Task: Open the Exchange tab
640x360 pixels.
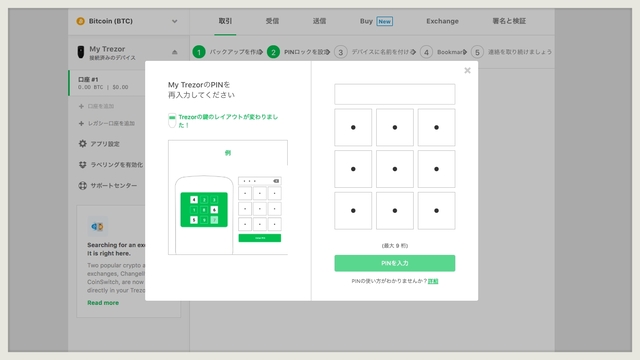Action: (442, 21)
